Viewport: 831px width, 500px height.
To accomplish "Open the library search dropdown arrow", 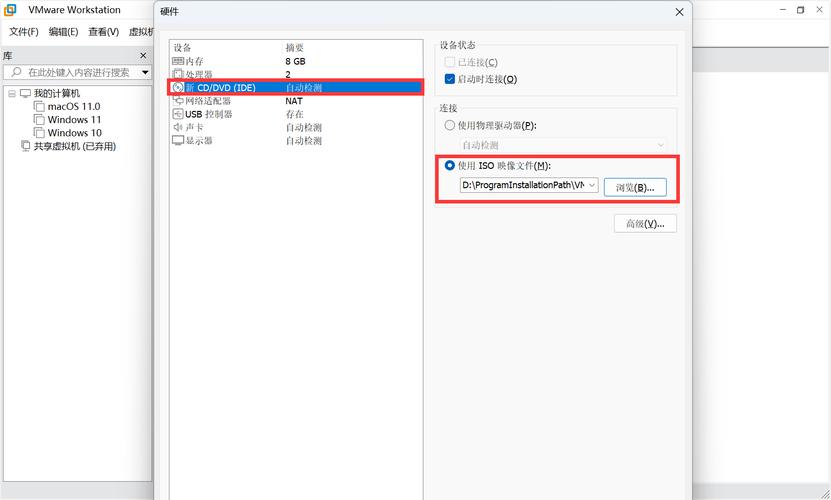I will click(145, 72).
